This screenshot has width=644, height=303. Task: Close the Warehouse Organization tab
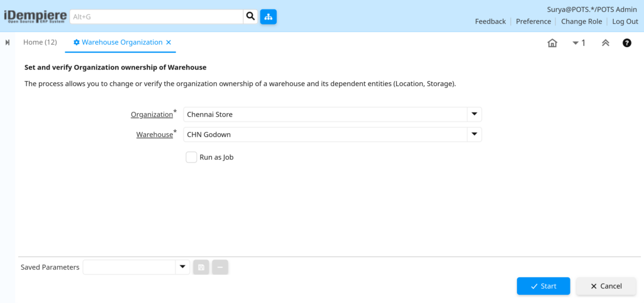tap(169, 42)
